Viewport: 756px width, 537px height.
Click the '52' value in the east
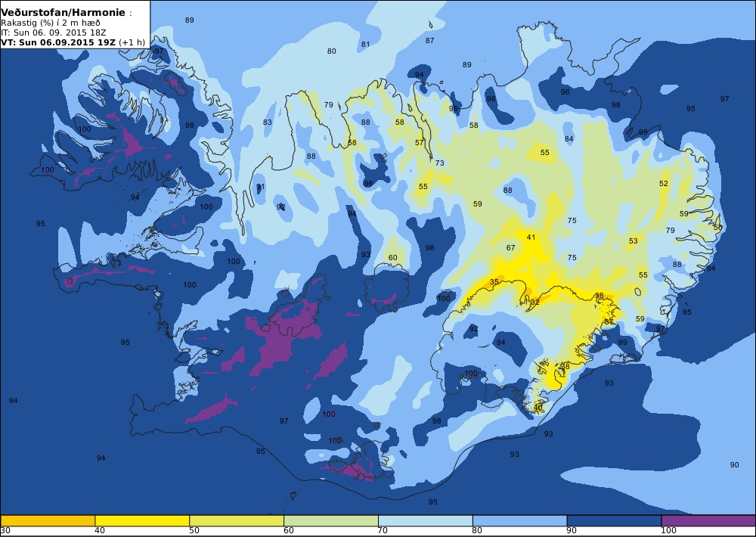[664, 183]
